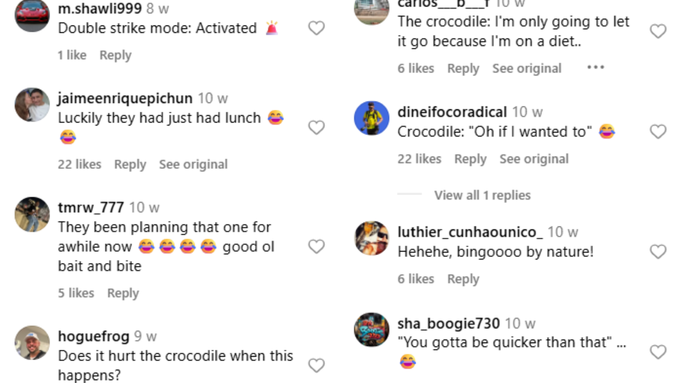The height and width of the screenshot is (383, 680).
Task: Like dineifocoradical's comment with heart icon
Action: [658, 131]
